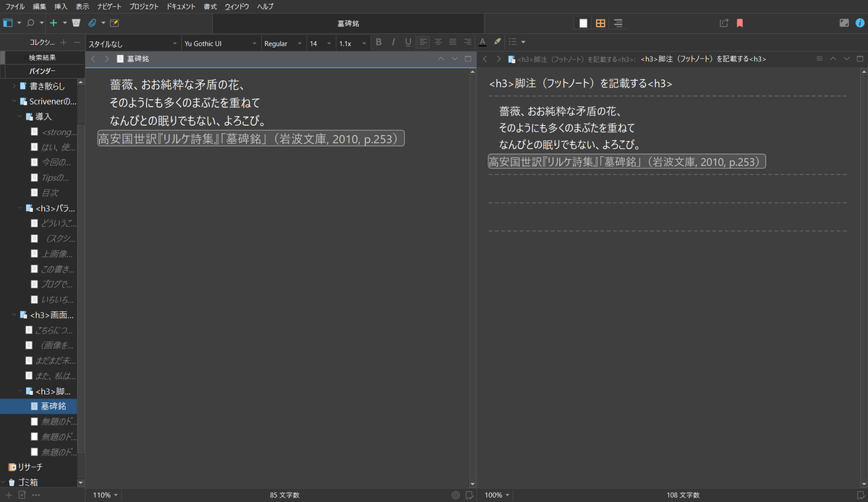Go forward in left editor history
This screenshot has height=502, width=868.
[x=107, y=59]
